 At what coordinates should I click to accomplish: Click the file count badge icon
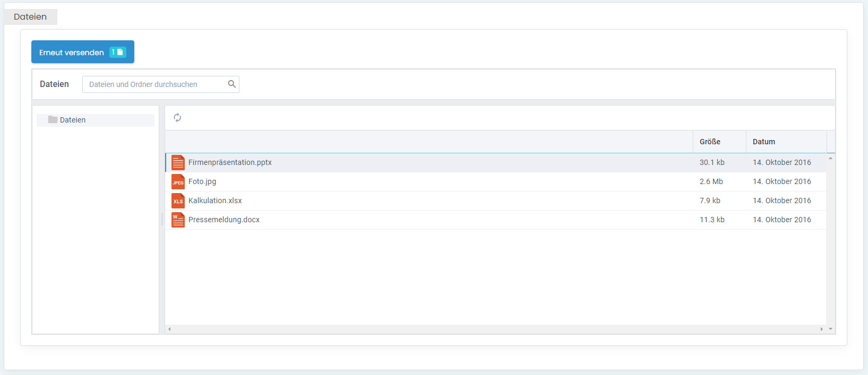[x=117, y=52]
